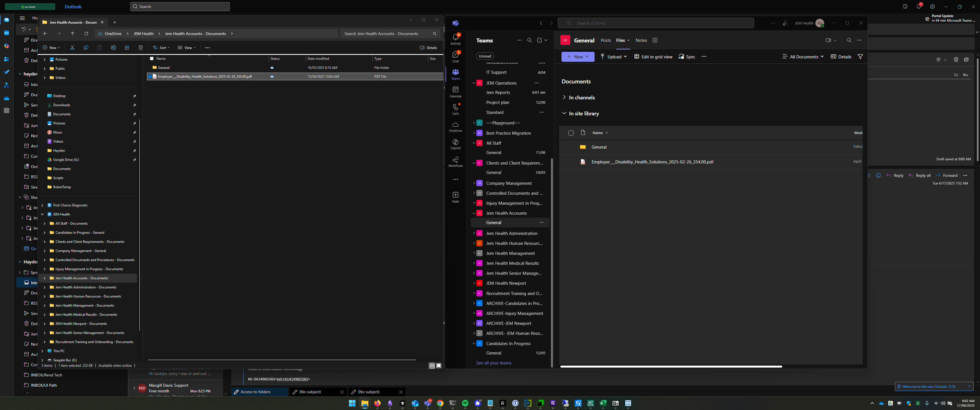This screenshot has height=410, width=980.
Task: Go up one folder level in File Explorer
Action: [73, 34]
